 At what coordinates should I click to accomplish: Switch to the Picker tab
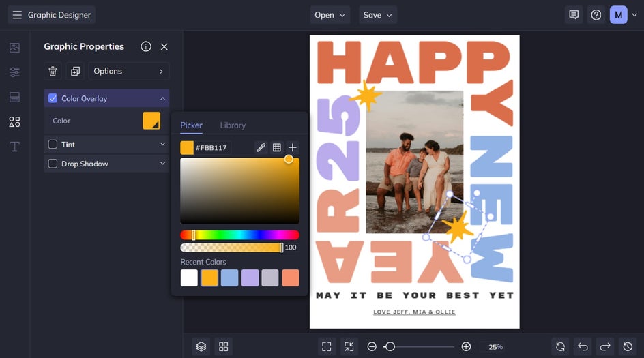pos(192,125)
